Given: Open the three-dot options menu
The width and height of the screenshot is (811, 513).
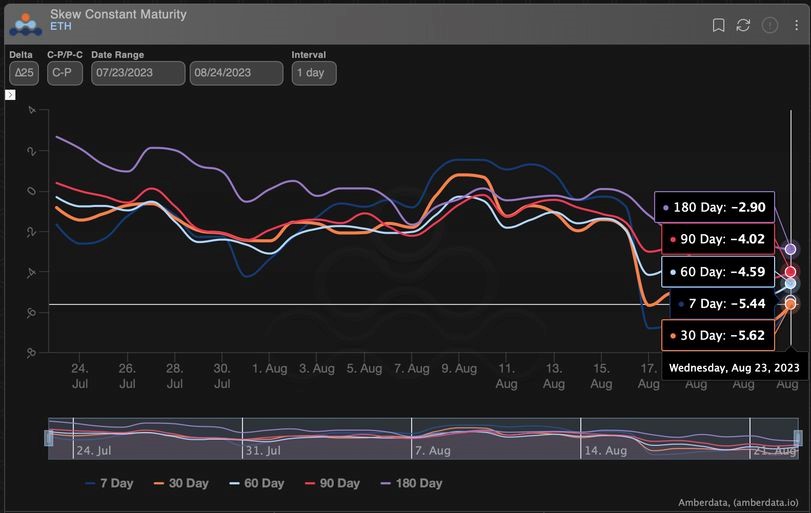Looking at the screenshot, I should (x=797, y=25).
